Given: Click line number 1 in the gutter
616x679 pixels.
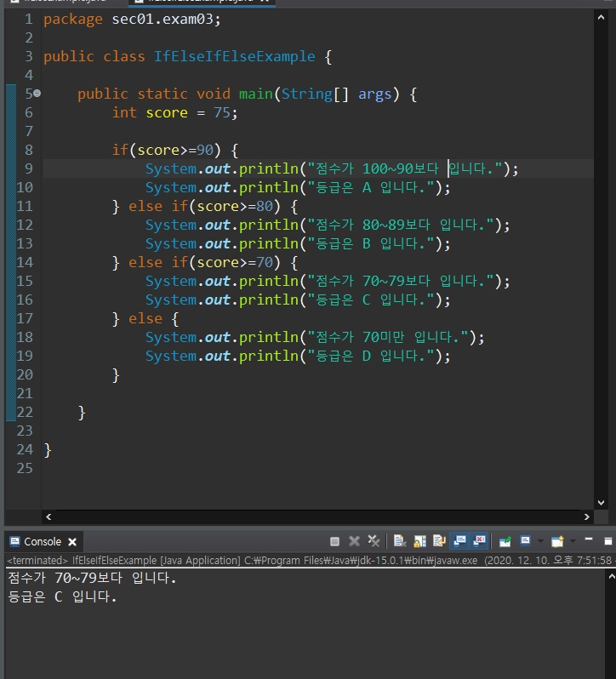Looking at the screenshot, I should coord(29,20).
